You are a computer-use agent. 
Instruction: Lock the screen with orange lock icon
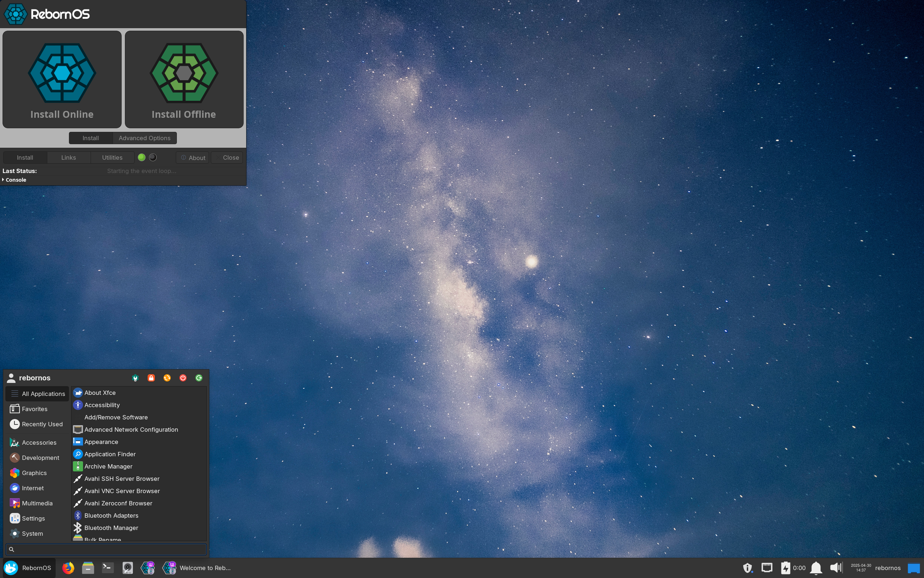coord(151,378)
